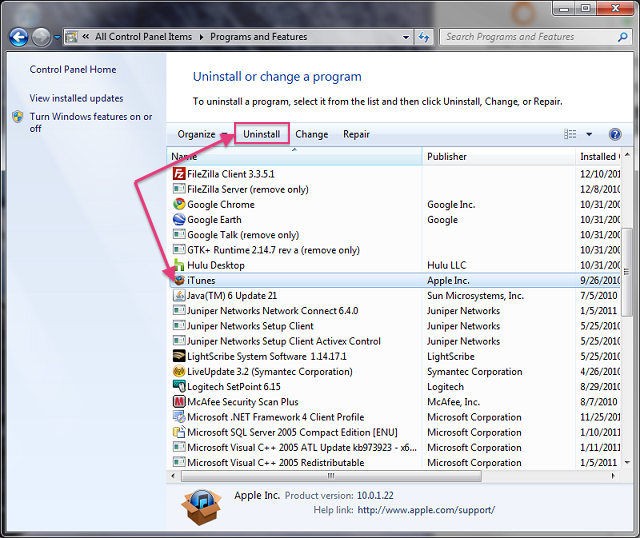This screenshot has width=640, height=538.
Task: Select the McAfee Security Scan Plus icon
Action: click(x=179, y=402)
